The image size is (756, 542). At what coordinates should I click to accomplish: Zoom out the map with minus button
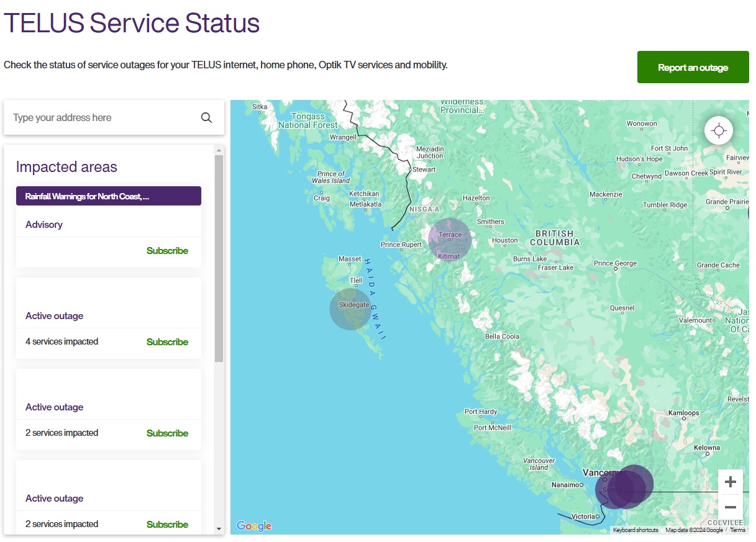pos(731,507)
